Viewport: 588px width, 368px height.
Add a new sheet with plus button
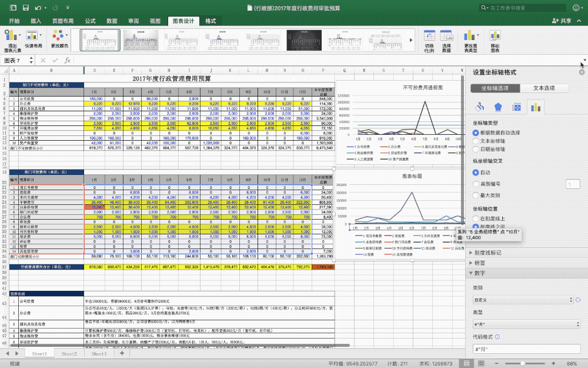(122, 353)
